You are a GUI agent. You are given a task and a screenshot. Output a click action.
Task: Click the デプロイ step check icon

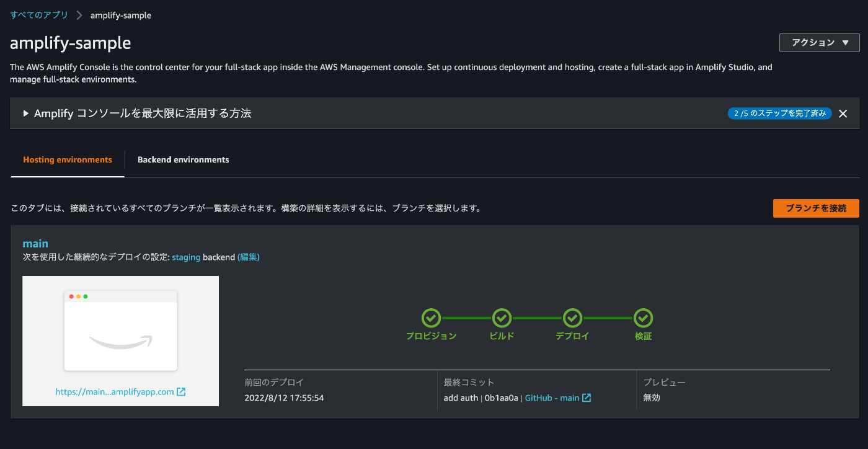tap(572, 318)
